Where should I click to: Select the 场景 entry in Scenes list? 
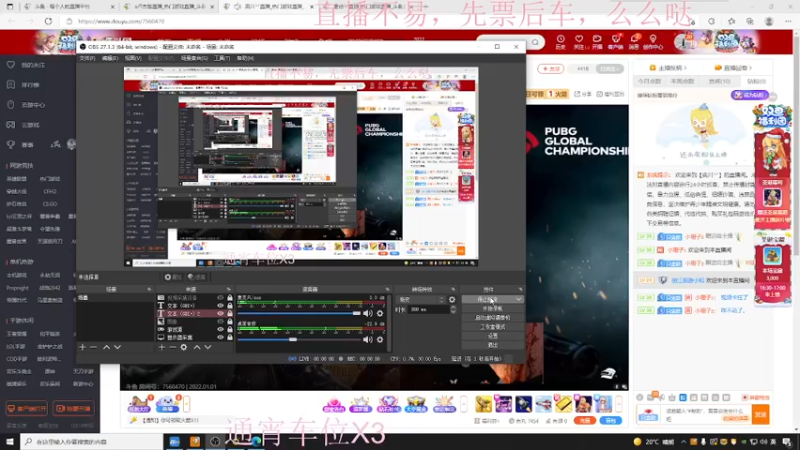pos(115,297)
